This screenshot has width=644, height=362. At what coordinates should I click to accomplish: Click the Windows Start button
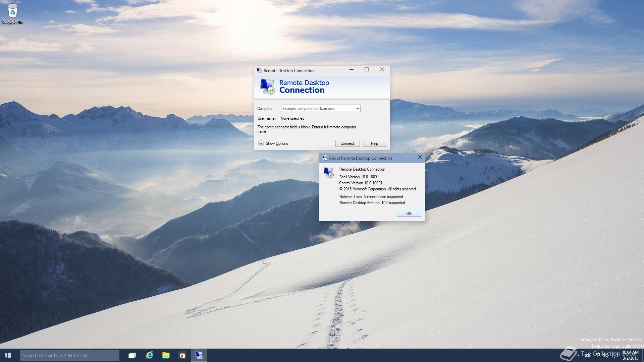pos(8,355)
